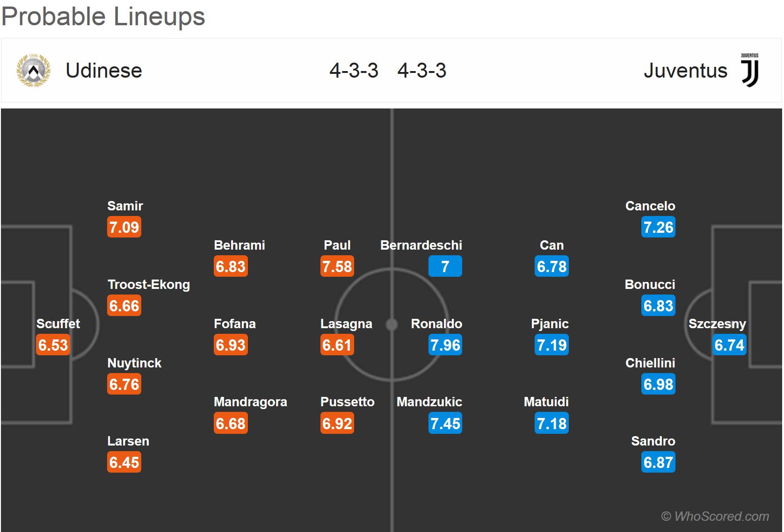Viewport: 784px width, 532px height.
Task: Click the Juventus club logo icon
Action: 749,71
